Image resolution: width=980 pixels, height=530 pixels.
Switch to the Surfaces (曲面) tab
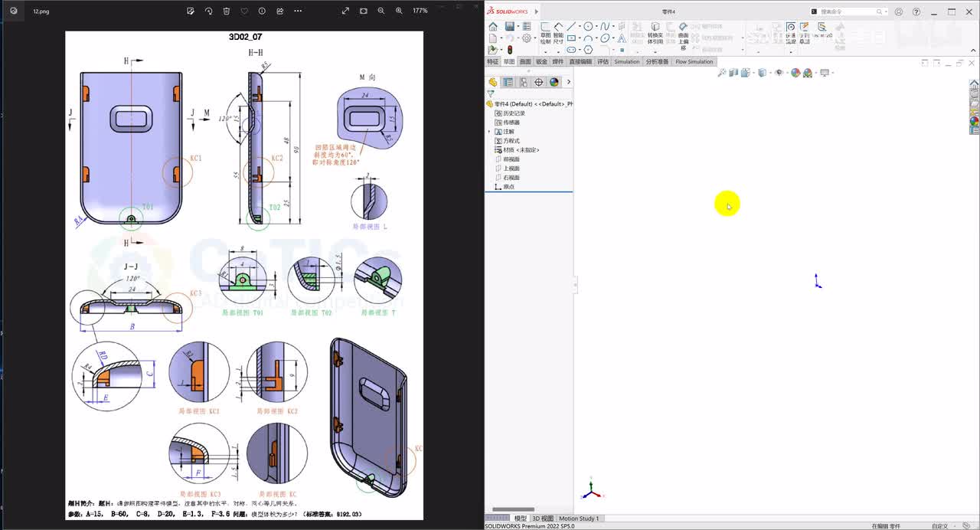(525, 61)
